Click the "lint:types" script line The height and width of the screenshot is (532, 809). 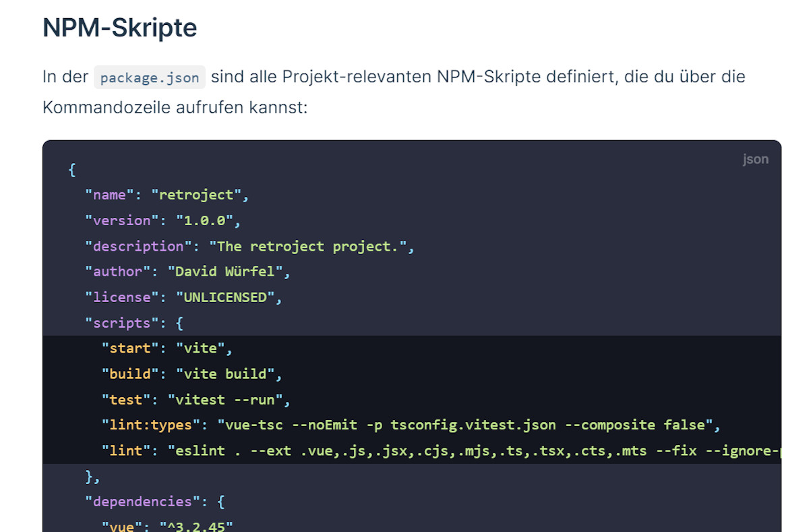click(412, 425)
